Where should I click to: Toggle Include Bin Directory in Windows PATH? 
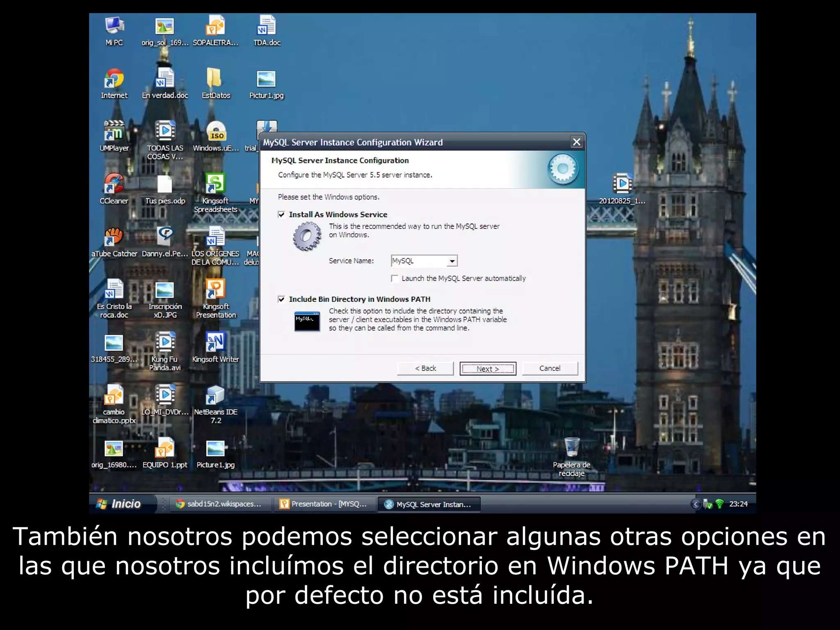pyautogui.click(x=281, y=299)
